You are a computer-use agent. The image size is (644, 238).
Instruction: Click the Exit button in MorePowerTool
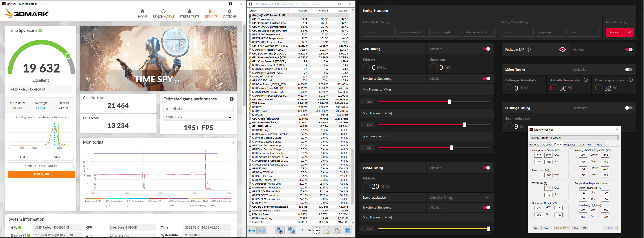pos(610,228)
